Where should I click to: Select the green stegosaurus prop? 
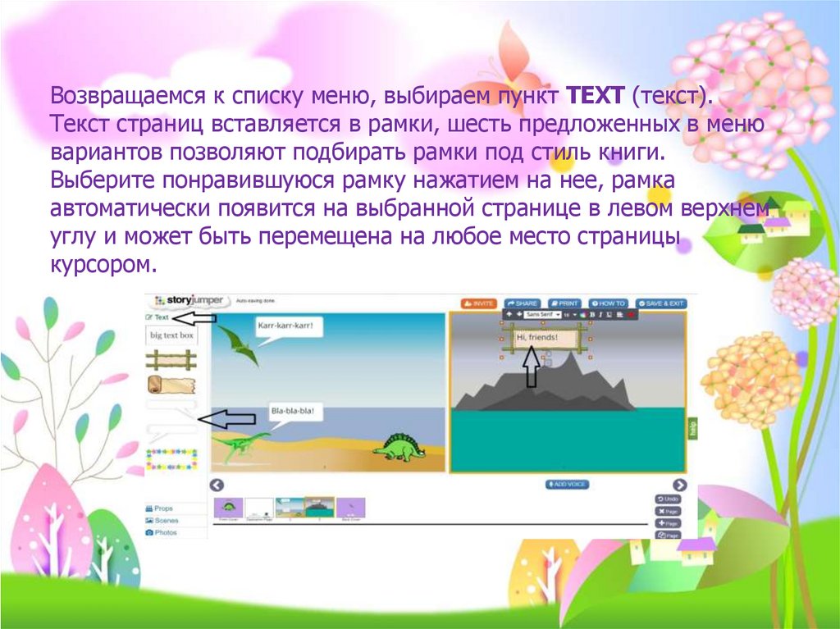[x=399, y=447]
